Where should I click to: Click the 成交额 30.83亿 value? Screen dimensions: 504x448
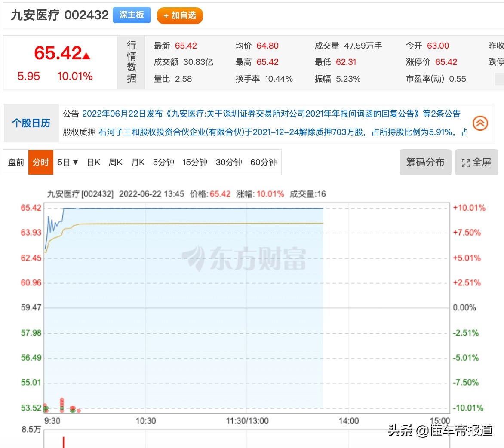pos(198,62)
